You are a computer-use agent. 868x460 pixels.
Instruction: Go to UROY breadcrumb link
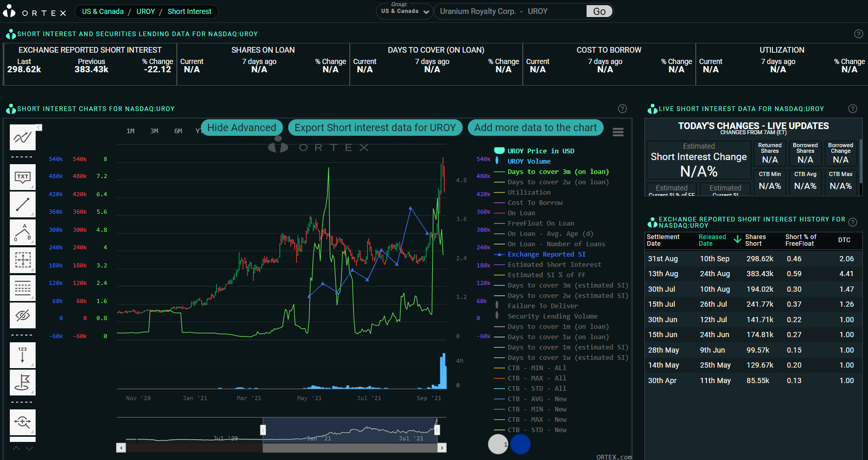(146, 11)
